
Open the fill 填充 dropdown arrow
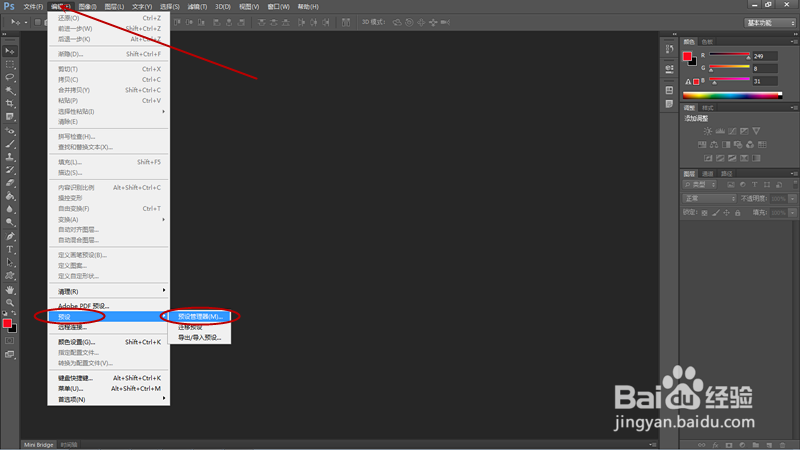[x=792, y=213]
